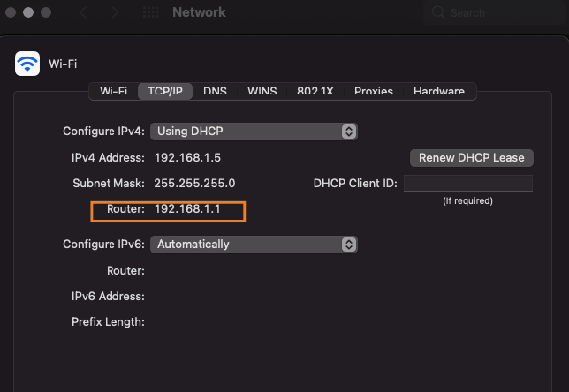Close the Network window
This screenshot has width=569, height=392.
point(11,13)
